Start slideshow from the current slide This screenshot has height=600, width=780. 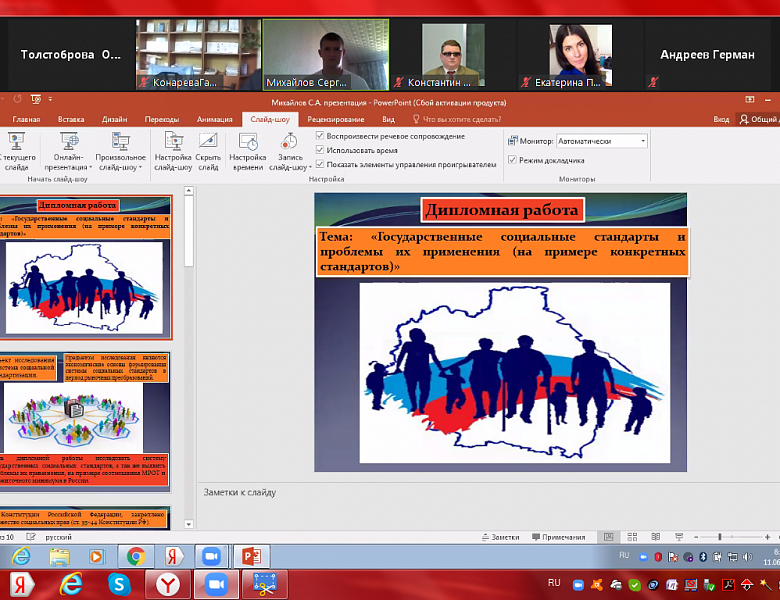(x=16, y=151)
